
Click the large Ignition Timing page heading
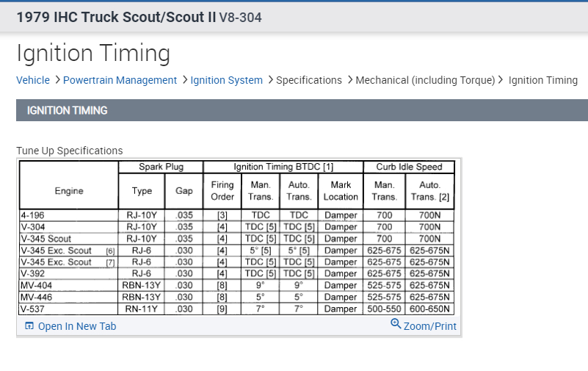pyautogui.click(x=93, y=53)
